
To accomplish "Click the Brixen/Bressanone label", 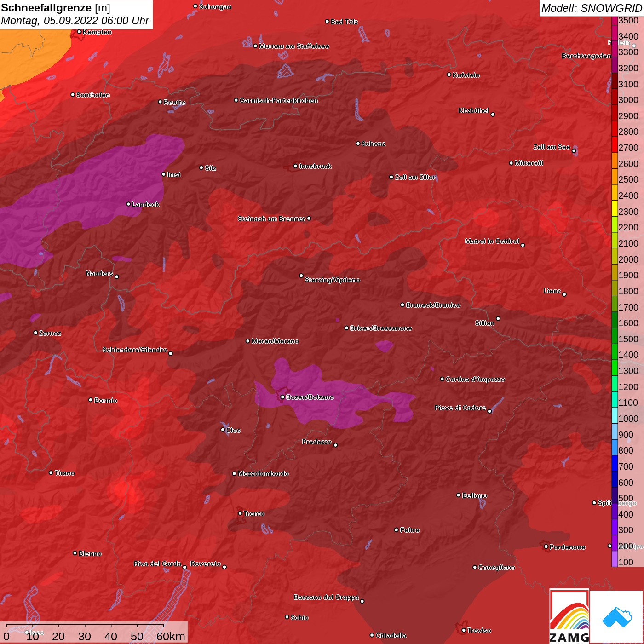I will (381, 328).
